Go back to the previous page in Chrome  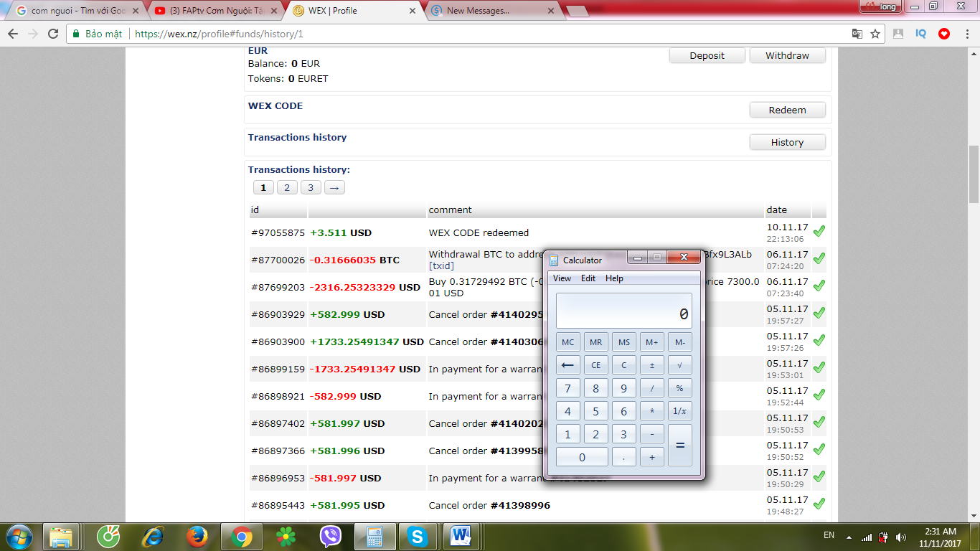click(13, 34)
